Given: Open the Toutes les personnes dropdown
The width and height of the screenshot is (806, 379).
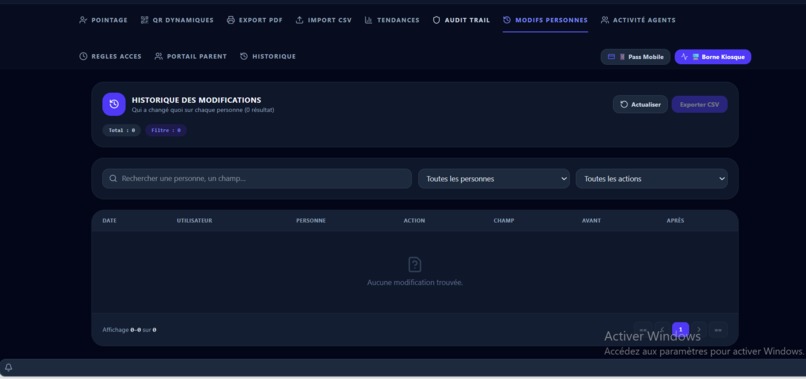Looking at the screenshot, I should pos(493,179).
